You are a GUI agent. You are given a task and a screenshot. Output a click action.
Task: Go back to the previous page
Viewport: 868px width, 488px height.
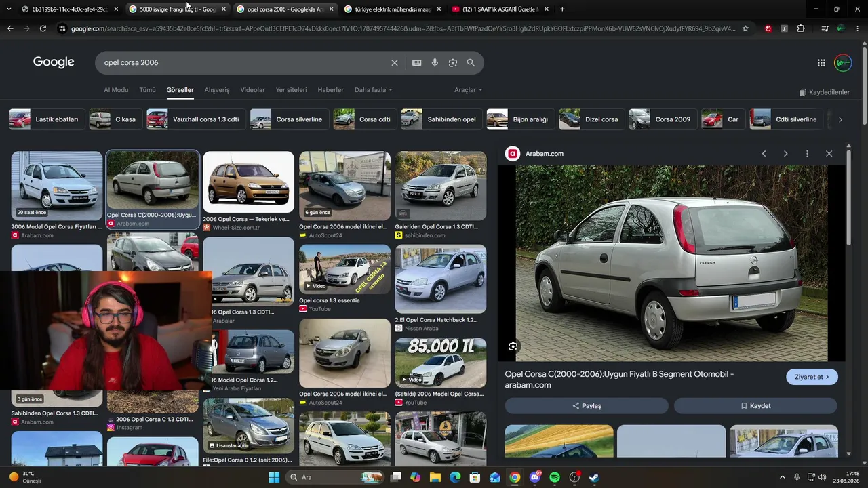[x=10, y=28]
